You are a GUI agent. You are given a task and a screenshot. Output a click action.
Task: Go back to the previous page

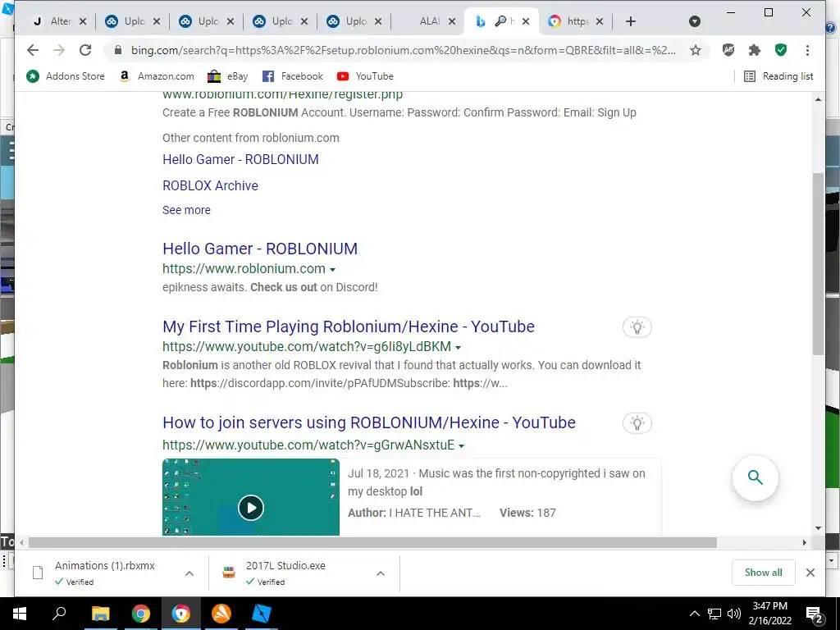(33, 50)
